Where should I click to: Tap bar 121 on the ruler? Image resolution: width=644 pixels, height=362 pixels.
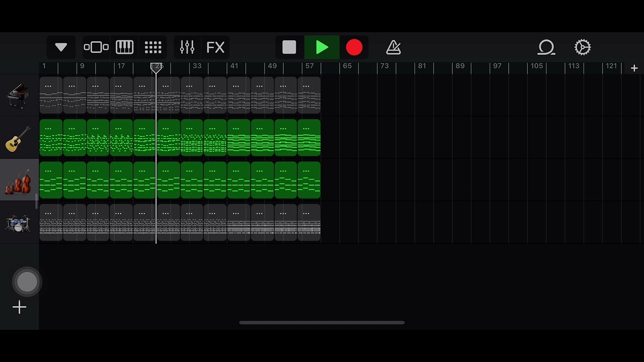(611, 66)
